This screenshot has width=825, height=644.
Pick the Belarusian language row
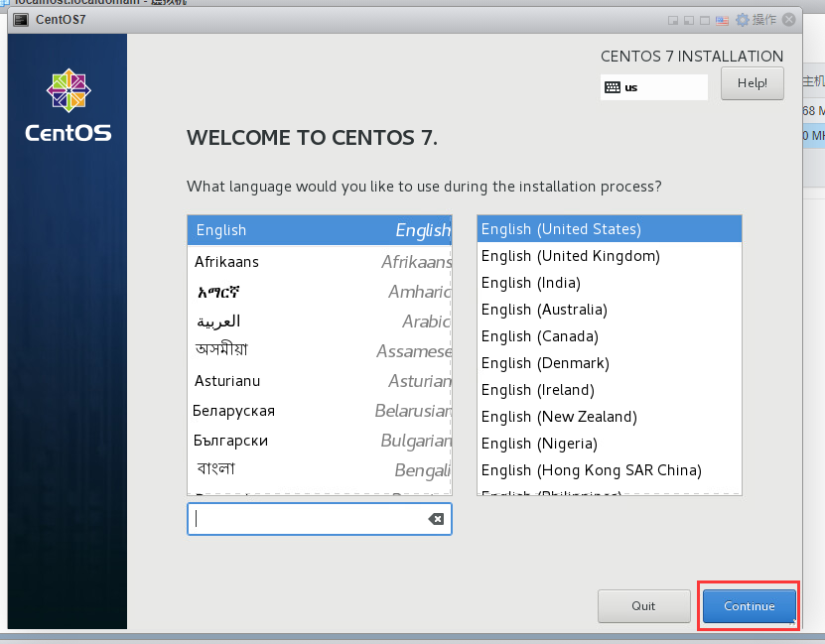[x=320, y=411]
